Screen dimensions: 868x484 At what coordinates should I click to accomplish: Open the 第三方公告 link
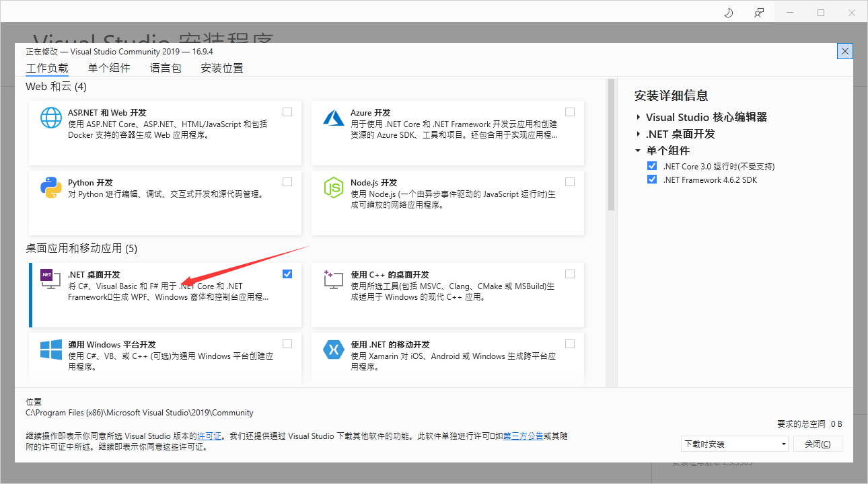point(523,436)
